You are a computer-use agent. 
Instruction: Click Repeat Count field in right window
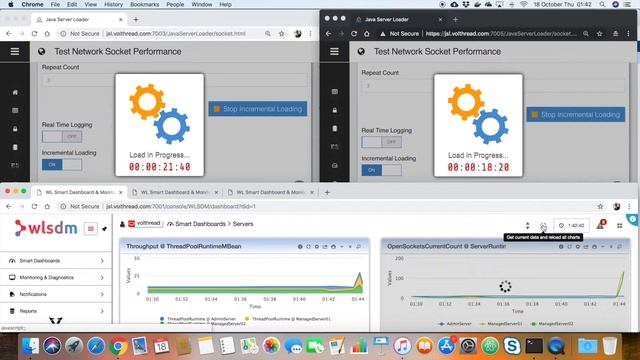coord(493,86)
